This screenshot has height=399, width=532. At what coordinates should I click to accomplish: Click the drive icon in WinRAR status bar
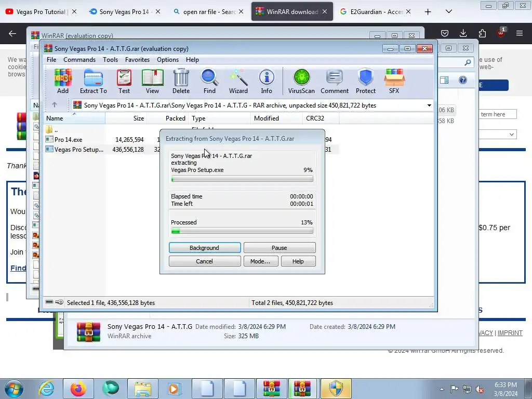tap(49, 302)
